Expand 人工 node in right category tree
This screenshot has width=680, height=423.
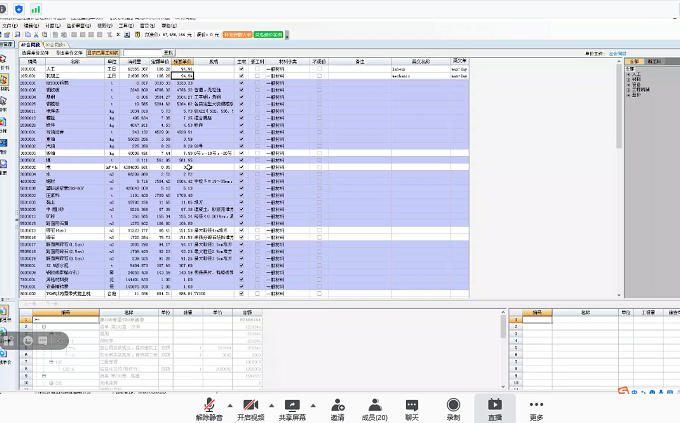pos(628,74)
